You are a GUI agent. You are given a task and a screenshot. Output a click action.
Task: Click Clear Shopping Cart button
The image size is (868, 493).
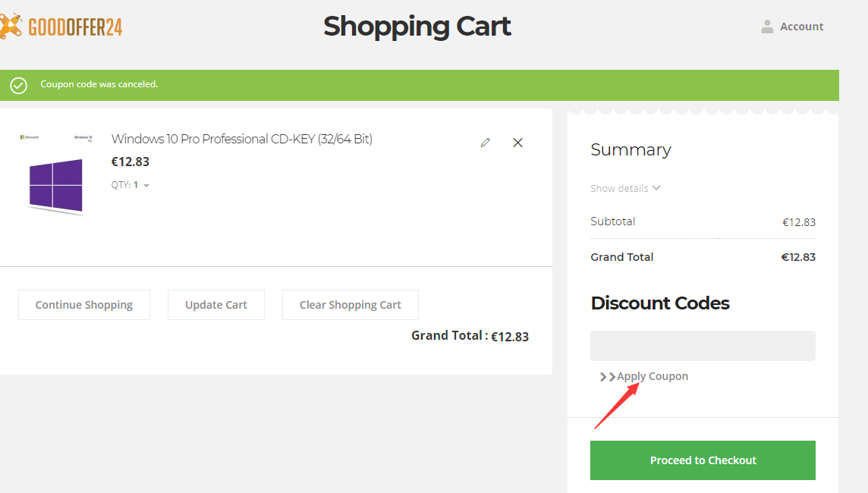(351, 305)
